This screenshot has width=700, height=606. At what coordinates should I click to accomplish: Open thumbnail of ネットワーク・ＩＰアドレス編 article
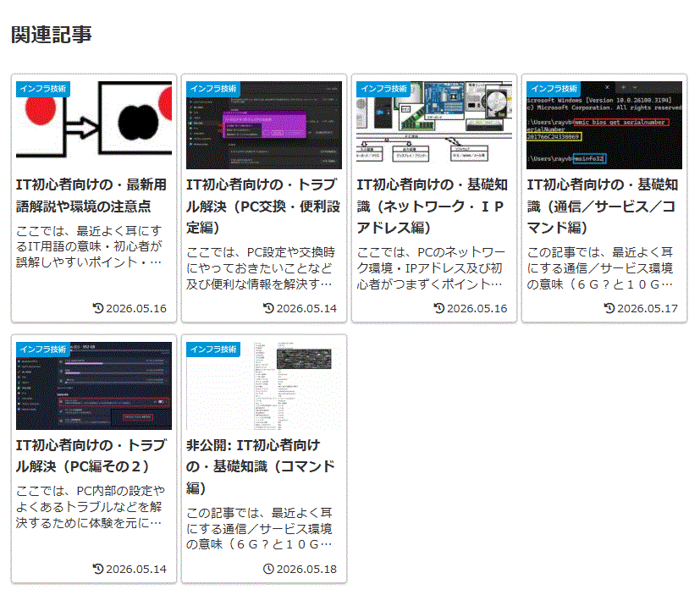(x=434, y=125)
